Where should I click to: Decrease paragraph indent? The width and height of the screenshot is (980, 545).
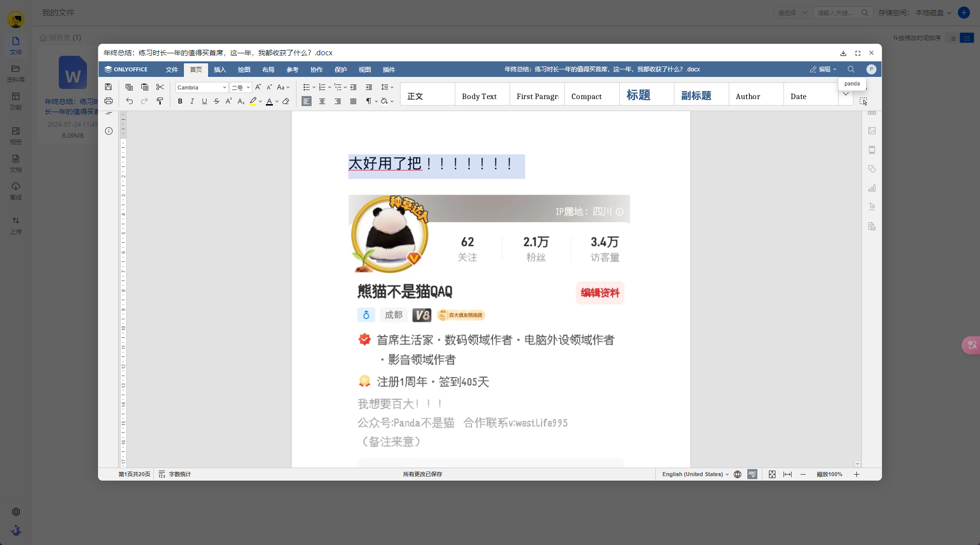(x=353, y=87)
